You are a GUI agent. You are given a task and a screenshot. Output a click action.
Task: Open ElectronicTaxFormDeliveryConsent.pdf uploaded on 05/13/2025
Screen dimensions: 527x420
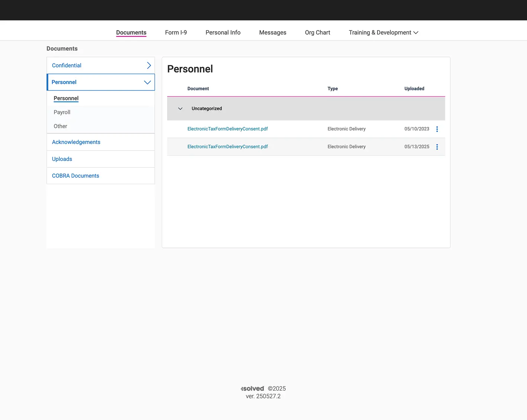pos(227,146)
